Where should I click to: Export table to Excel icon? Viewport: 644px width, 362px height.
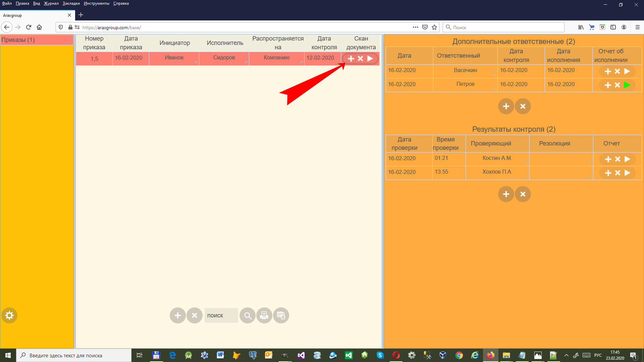[281, 315]
